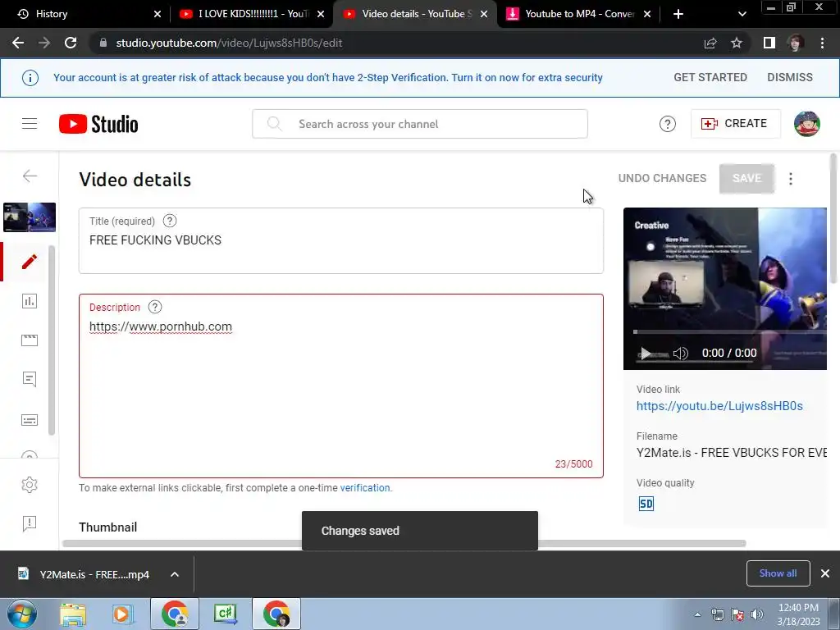The width and height of the screenshot is (840, 630).
Task: Close the downloads bar
Action: pos(825,573)
